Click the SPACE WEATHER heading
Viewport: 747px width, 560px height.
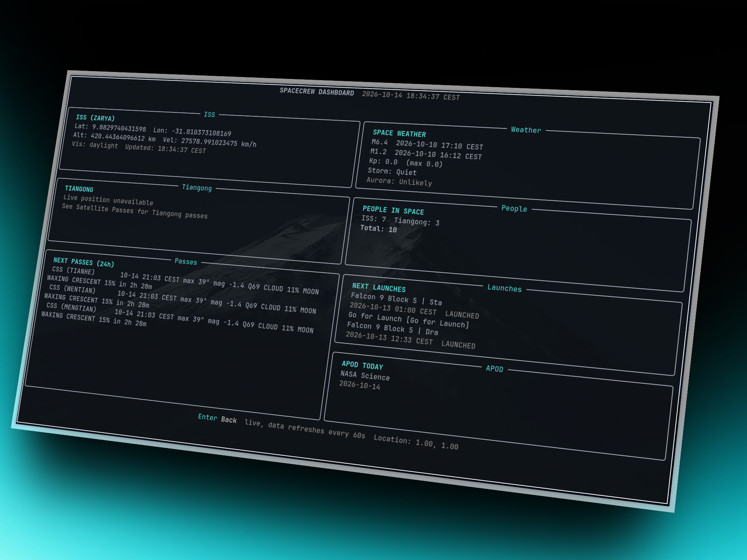click(399, 133)
